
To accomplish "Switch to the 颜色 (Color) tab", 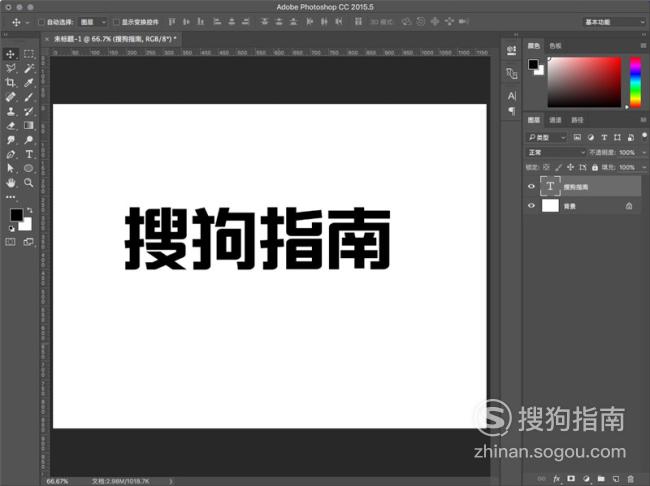I will [x=534, y=46].
